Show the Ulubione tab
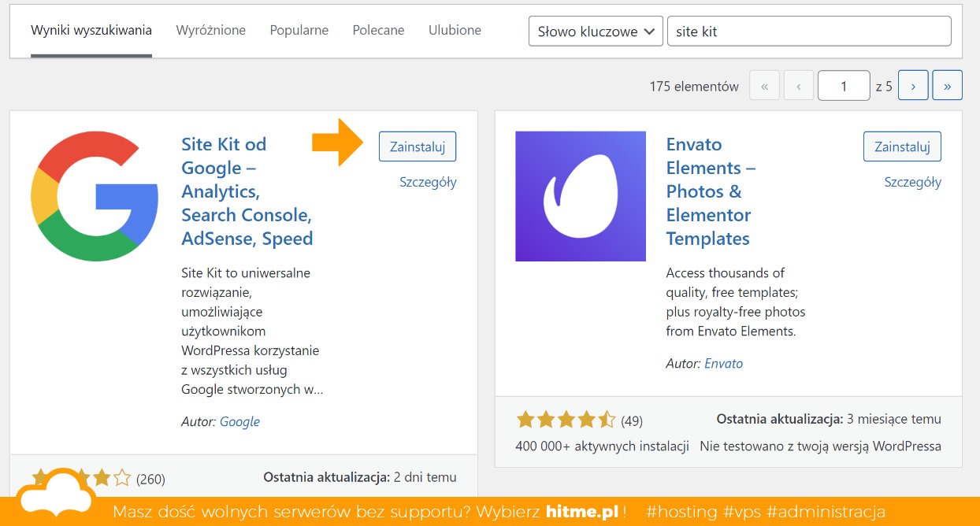980x526 pixels. click(x=455, y=30)
